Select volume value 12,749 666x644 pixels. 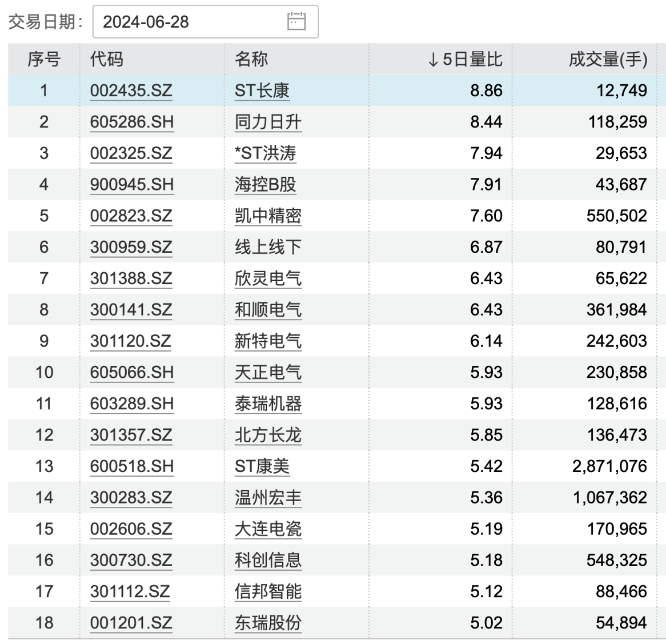pos(622,91)
